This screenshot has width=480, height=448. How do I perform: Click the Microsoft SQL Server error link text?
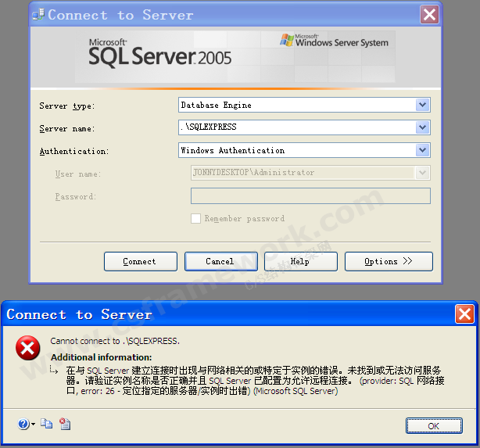[x=296, y=391]
